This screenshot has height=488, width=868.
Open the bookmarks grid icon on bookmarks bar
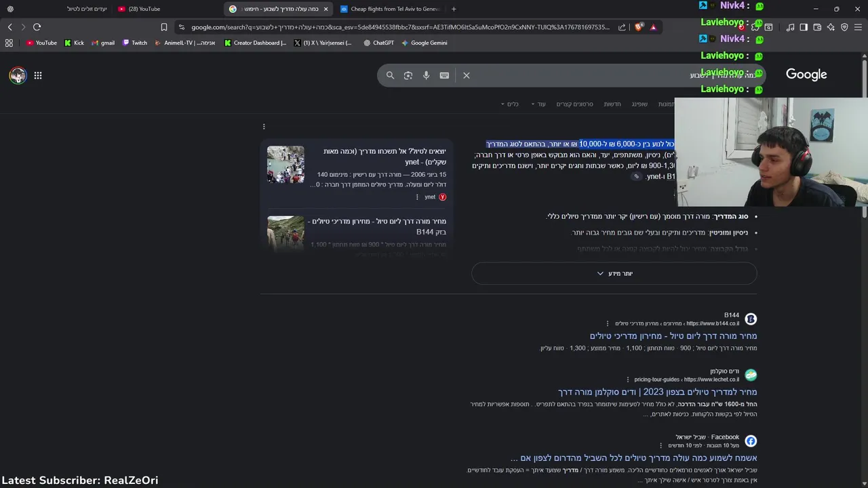pyautogui.click(x=9, y=43)
